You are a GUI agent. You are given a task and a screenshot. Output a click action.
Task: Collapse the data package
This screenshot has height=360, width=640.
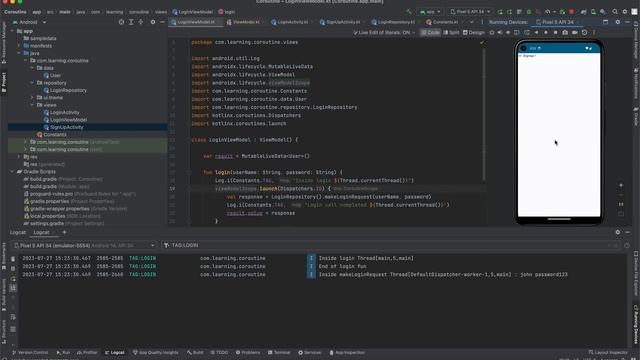[32, 68]
